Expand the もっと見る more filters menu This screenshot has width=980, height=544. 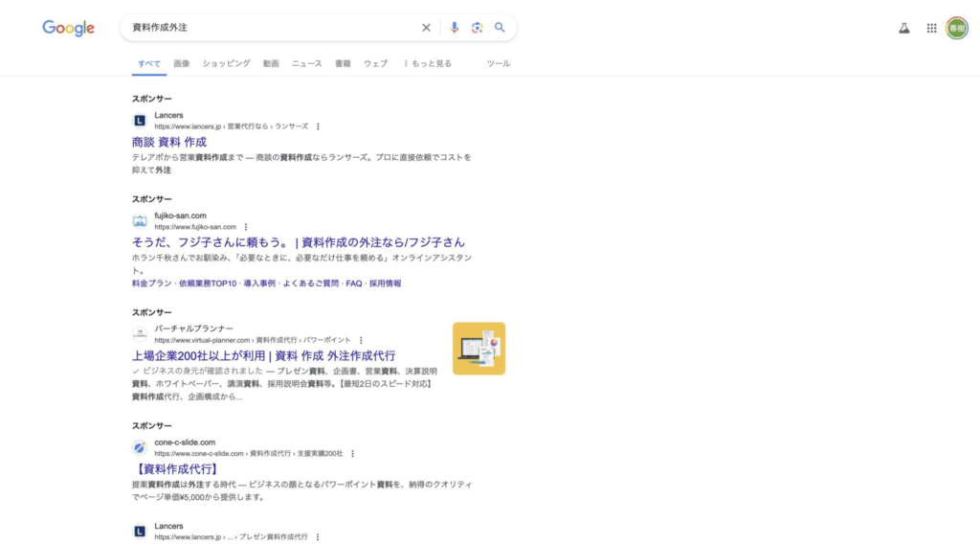click(427, 63)
